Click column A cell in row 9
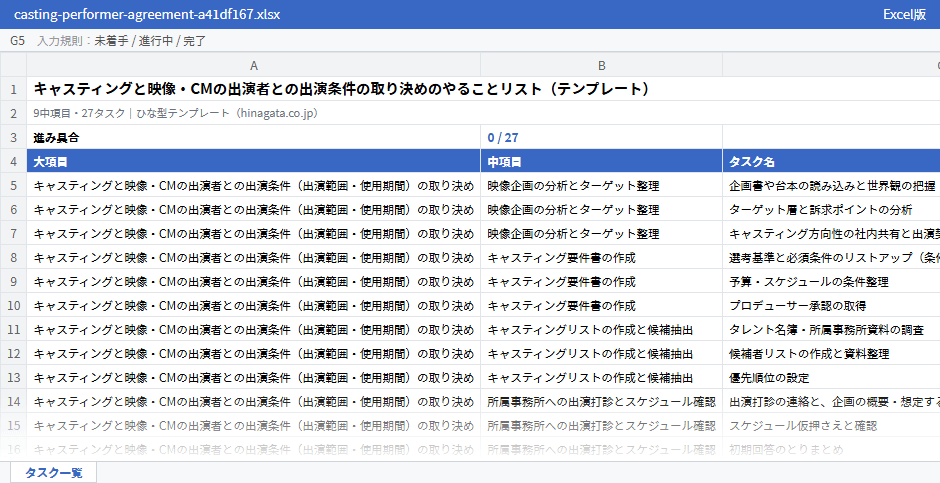940x483 pixels. 254,282
